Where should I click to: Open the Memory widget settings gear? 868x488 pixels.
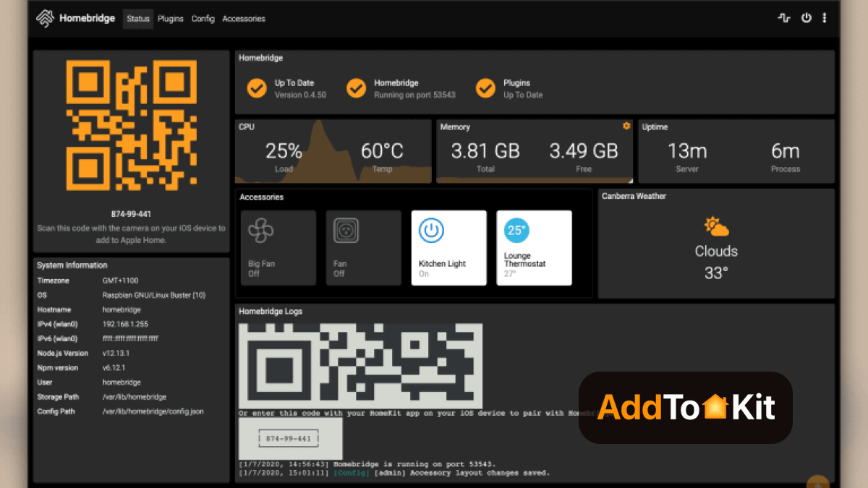click(626, 126)
